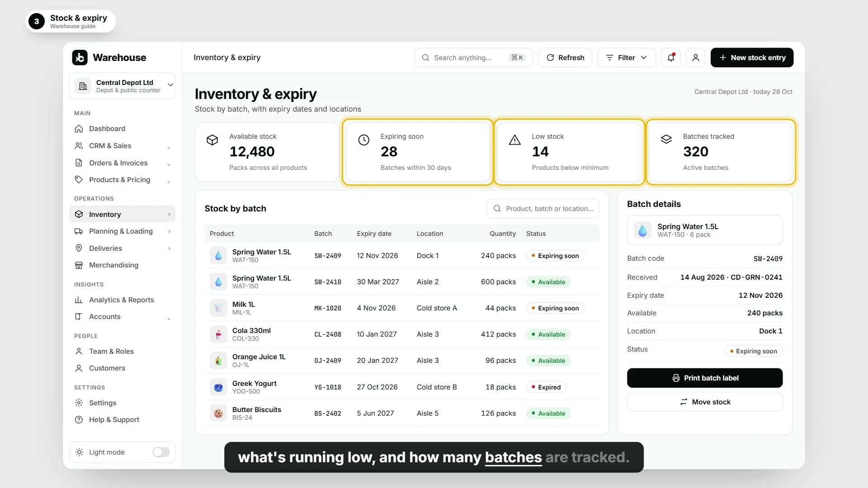Click the Batches tracked layers icon

point(666,140)
